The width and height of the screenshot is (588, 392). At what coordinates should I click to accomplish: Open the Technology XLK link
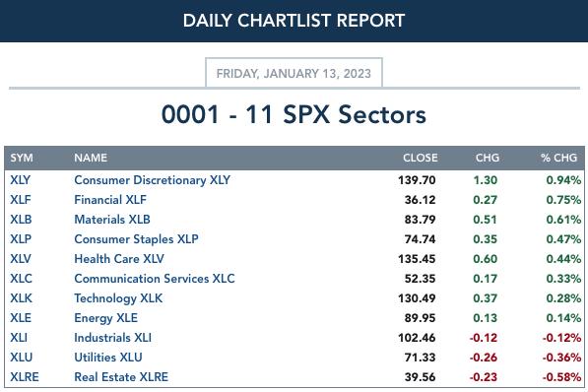(118, 298)
